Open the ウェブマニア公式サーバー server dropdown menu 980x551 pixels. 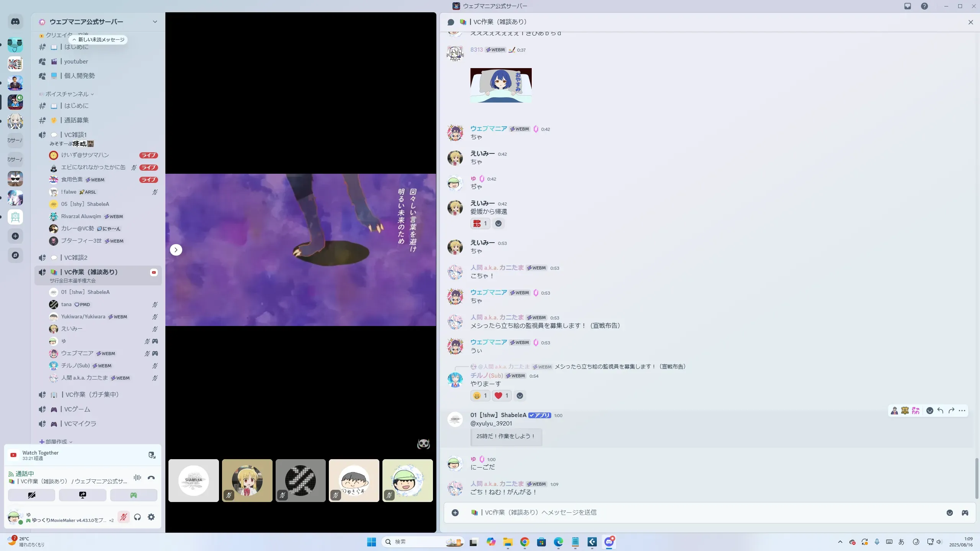tap(155, 22)
